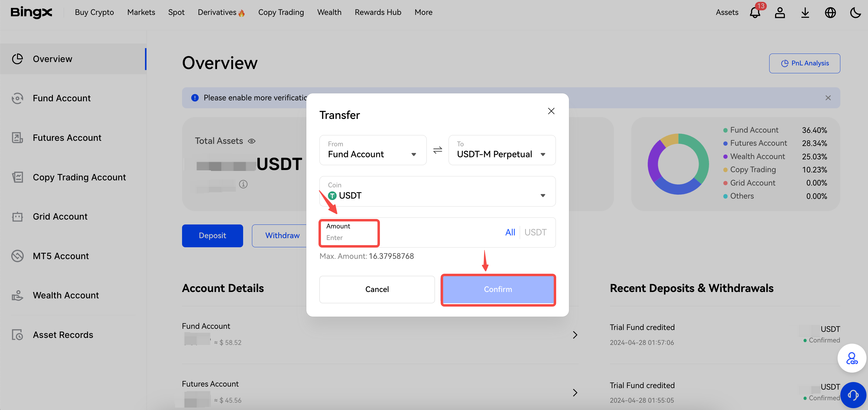Click the download app icon

[x=805, y=12]
